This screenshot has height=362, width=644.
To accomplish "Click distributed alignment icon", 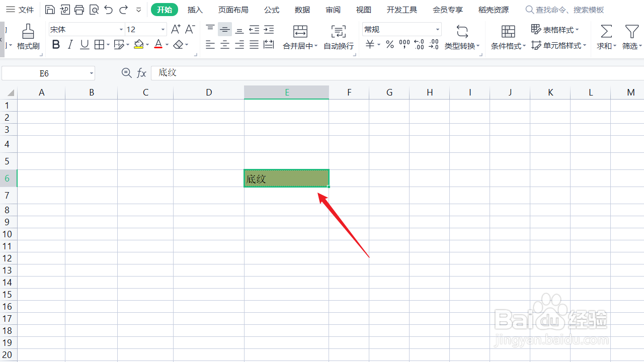I will coord(269,45).
